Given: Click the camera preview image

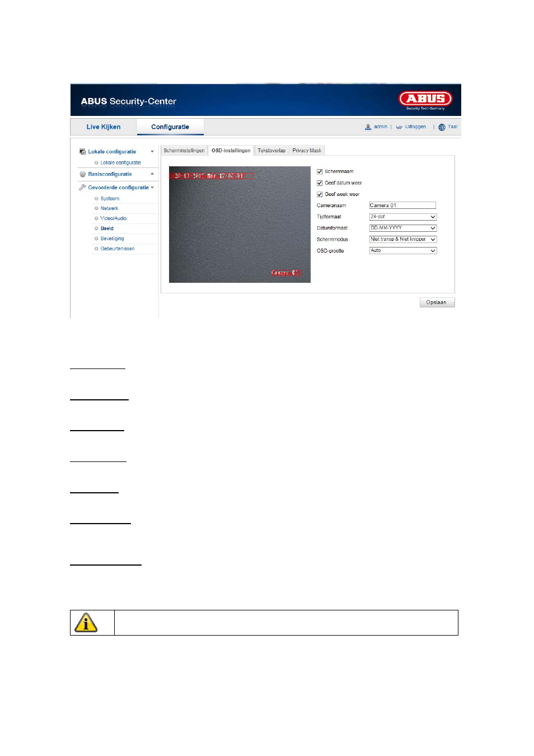Looking at the screenshot, I should pos(240,225).
